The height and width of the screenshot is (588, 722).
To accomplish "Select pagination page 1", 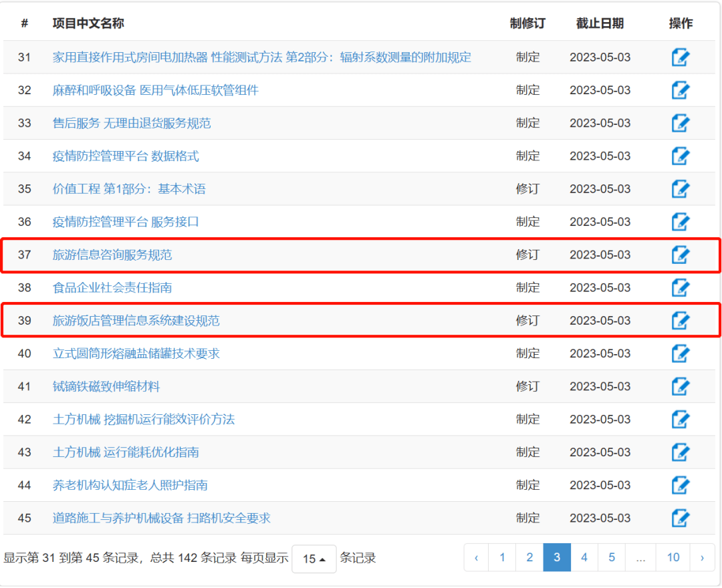I will 502,557.
